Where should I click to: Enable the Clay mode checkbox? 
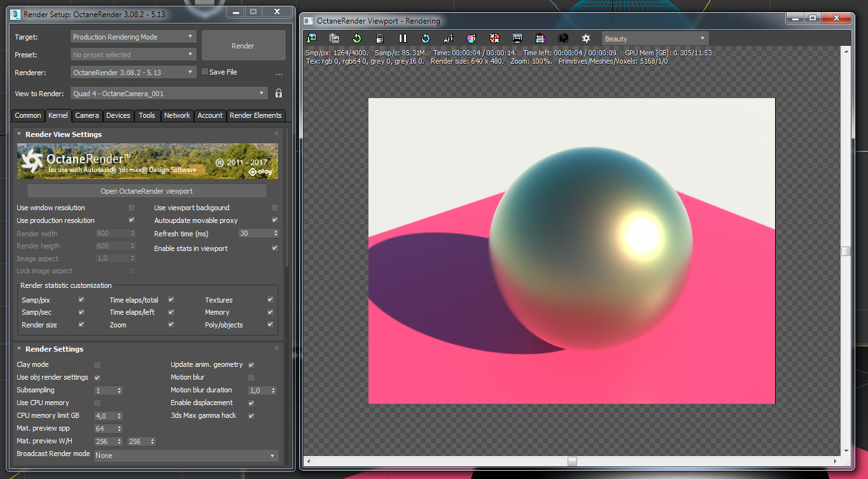97,365
